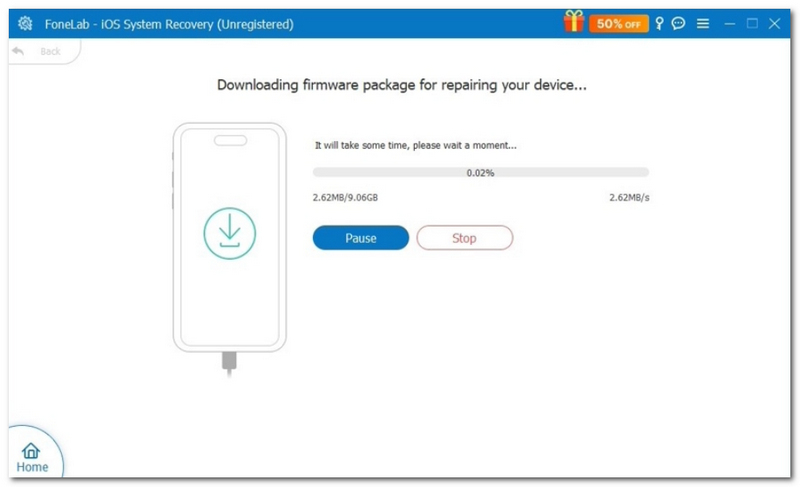The height and width of the screenshot is (487, 800).
Task: Open the hamburger menu in title bar
Action: [x=703, y=23]
